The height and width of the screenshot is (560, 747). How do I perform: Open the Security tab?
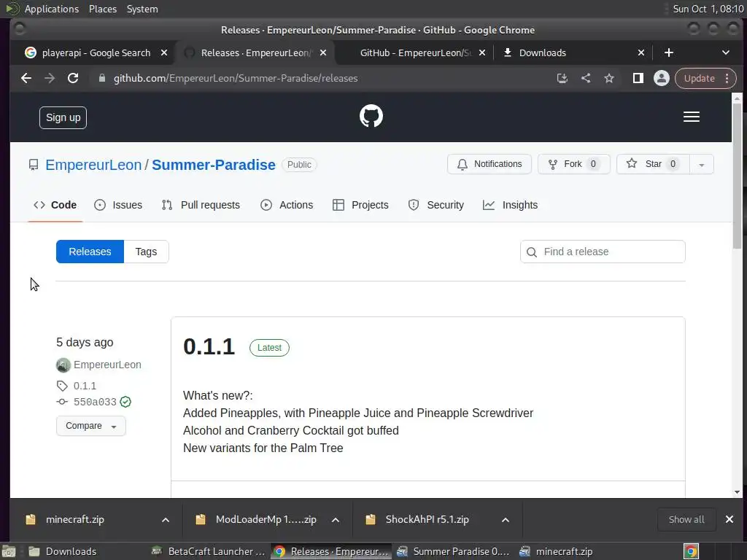[x=436, y=205]
